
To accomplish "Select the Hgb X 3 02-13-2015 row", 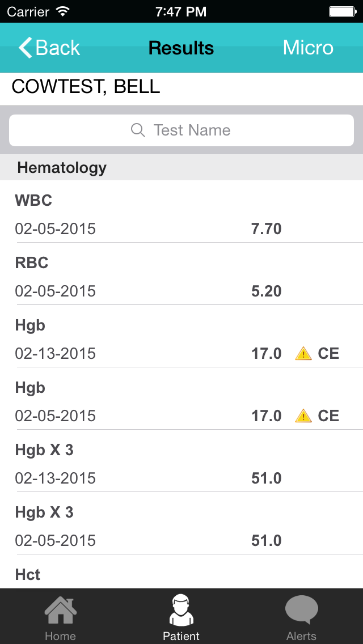I will coord(181,464).
